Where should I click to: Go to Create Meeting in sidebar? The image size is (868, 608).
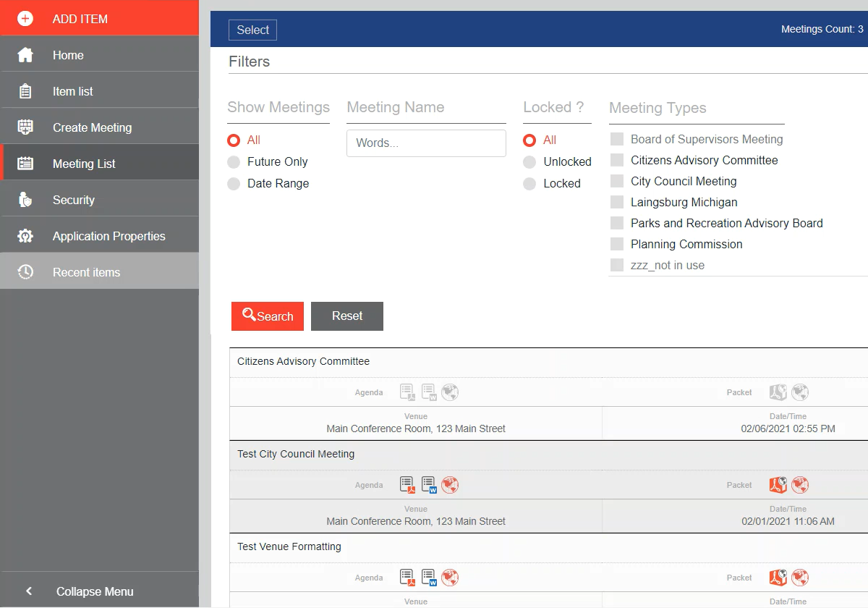[99, 127]
